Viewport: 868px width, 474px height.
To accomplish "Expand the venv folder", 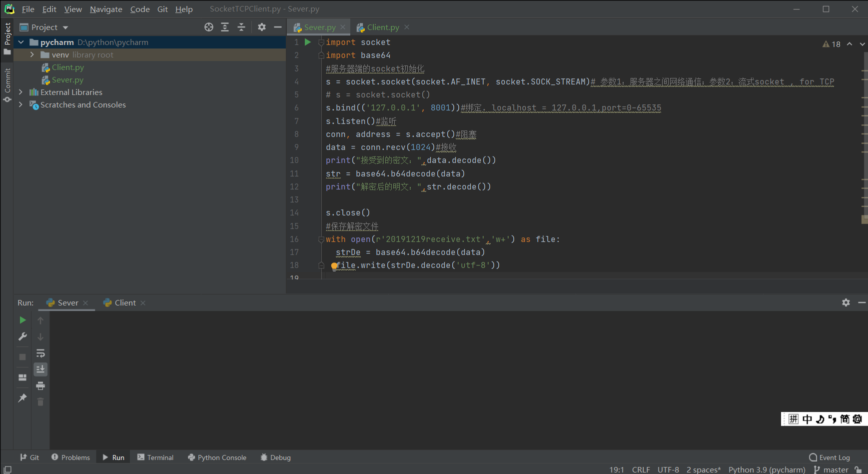I will (32, 54).
